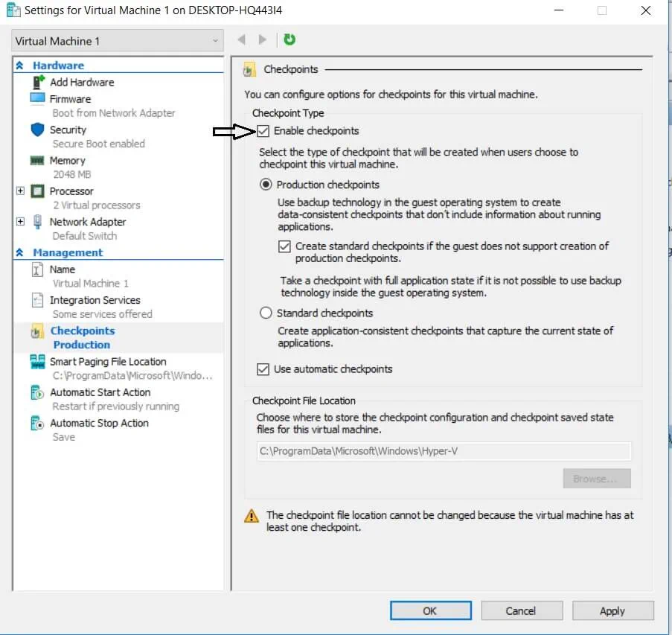This screenshot has width=672, height=635.
Task: Expand the Network Adapter tree node
Action: coord(20,222)
